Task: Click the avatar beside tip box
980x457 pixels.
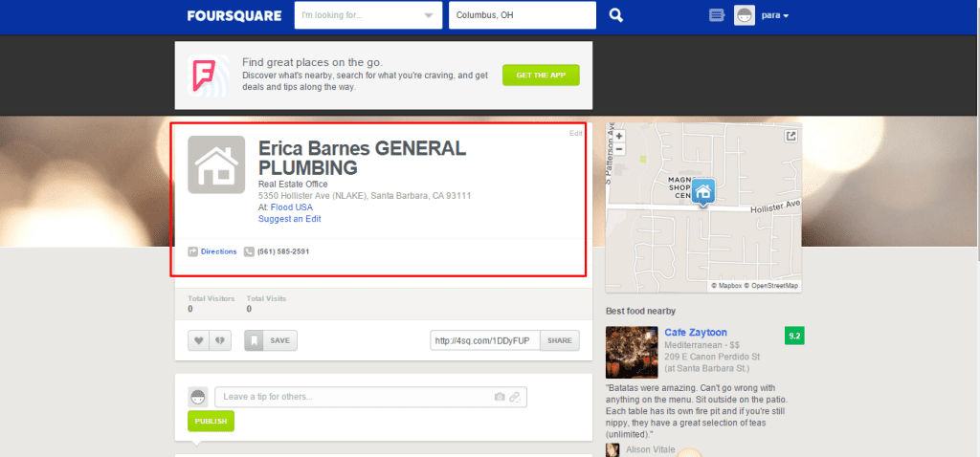Action: [198, 397]
